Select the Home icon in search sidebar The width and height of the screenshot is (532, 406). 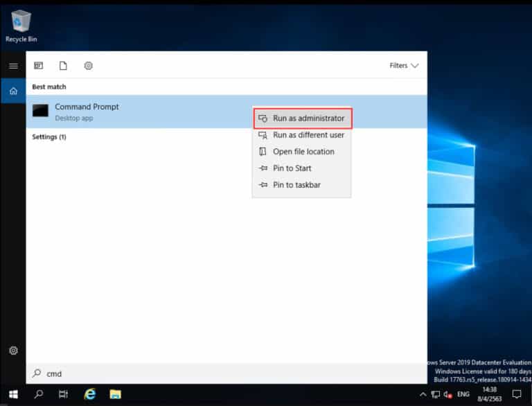(13, 91)
